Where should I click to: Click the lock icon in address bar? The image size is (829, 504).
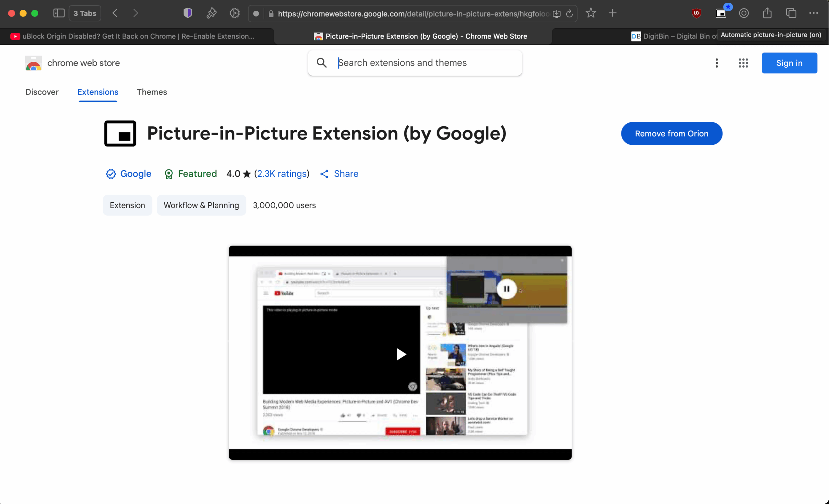[271, 14]
